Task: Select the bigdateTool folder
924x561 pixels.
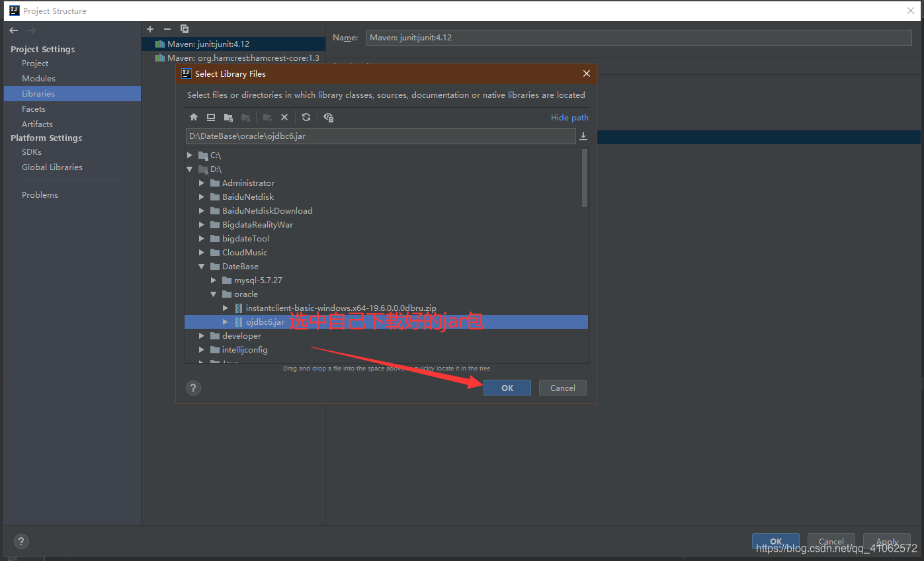Action: pos(245,239)
